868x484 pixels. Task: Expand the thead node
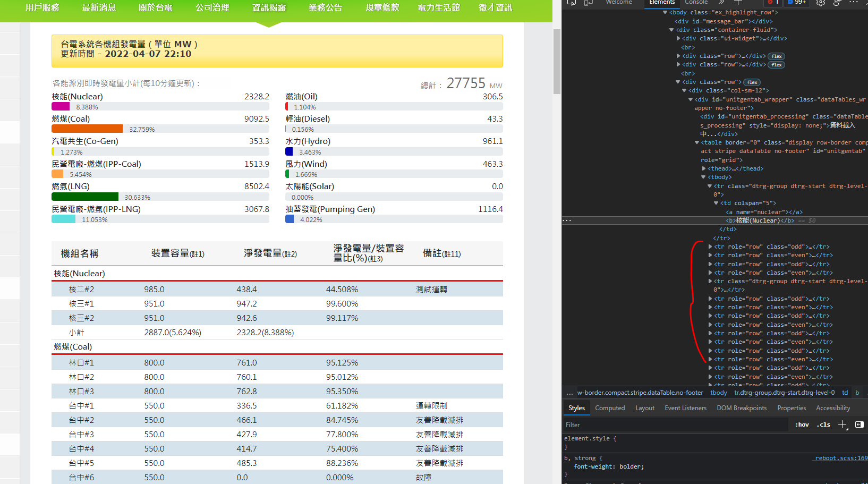[704, 168]
